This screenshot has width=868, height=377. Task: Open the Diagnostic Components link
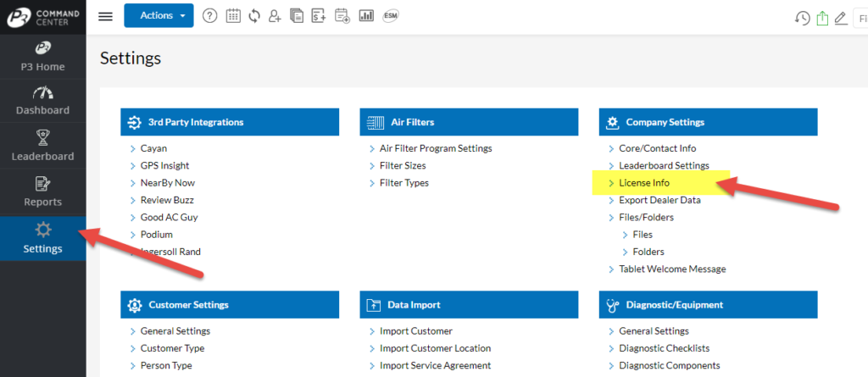[x=670, y=365]
